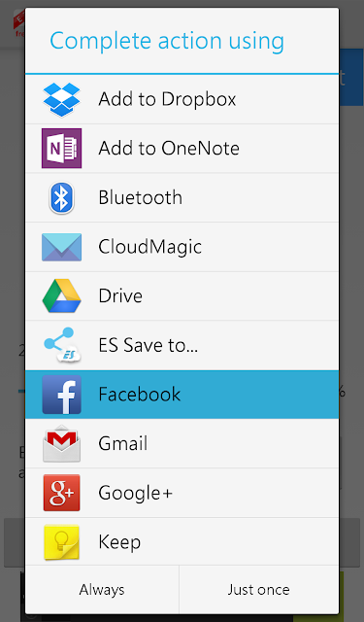The width and height of the screenshot is (364, 622).
Task: Tap the CloudMagic envelope icon
Action: point(61,247)
